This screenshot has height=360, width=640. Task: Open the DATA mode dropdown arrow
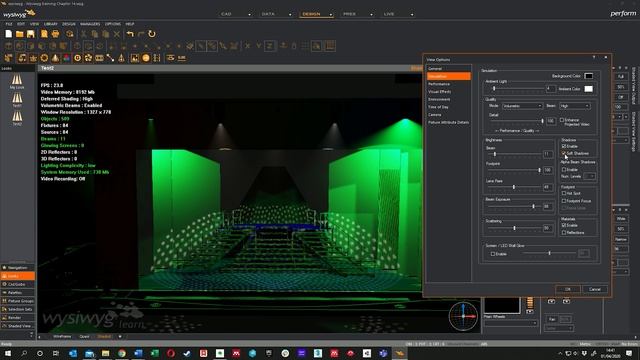[x=290, y=14]
